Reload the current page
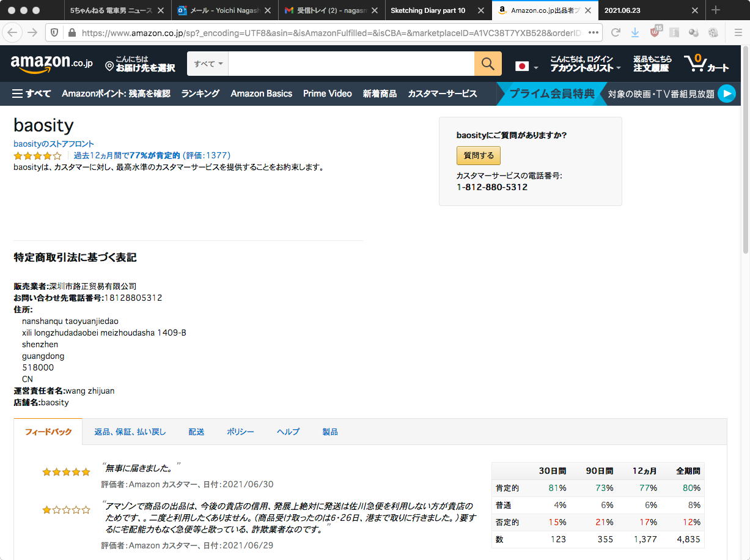This screenshot has width=750, height=560. click(616, 32)
